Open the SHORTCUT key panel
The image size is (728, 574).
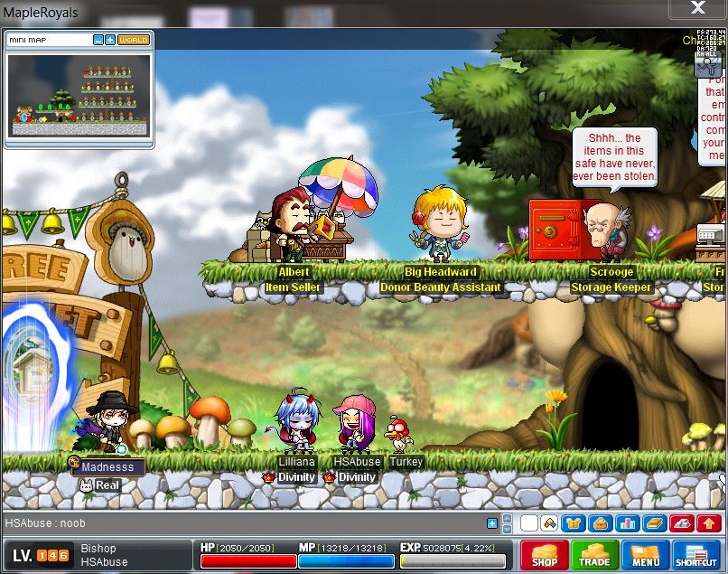(x=696, y=555)
